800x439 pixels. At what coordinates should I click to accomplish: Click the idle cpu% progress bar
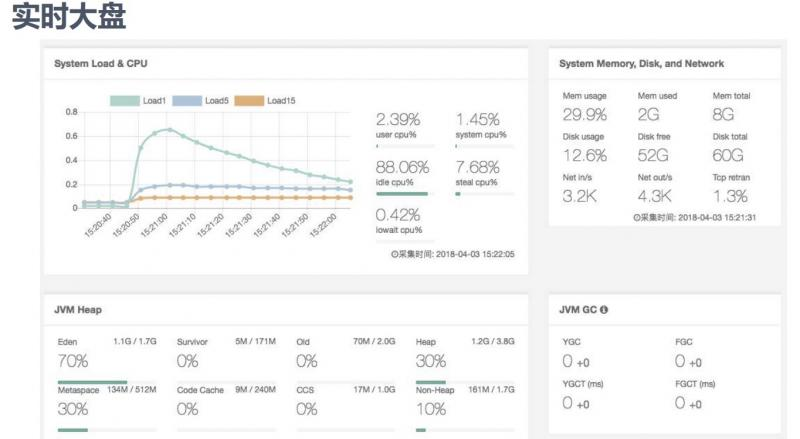pyautogui.click(x=402, y=193)
